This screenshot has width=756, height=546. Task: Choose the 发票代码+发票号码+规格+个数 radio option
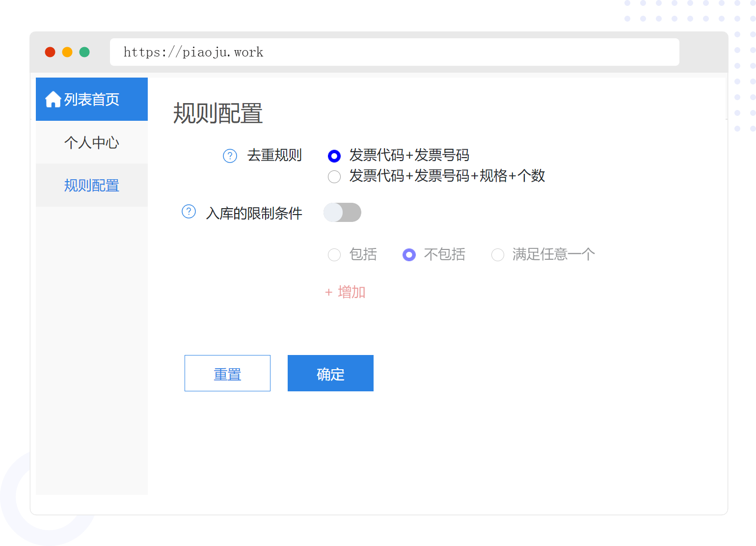(334, 177)
